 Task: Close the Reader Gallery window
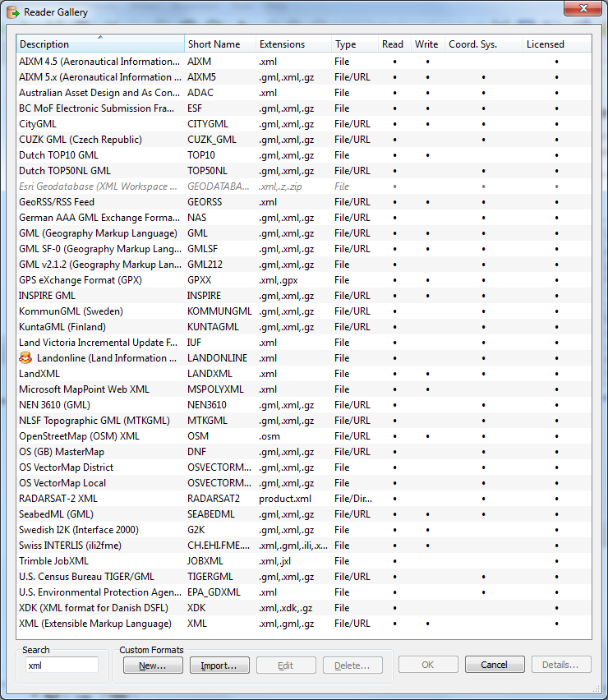point(583,8)
